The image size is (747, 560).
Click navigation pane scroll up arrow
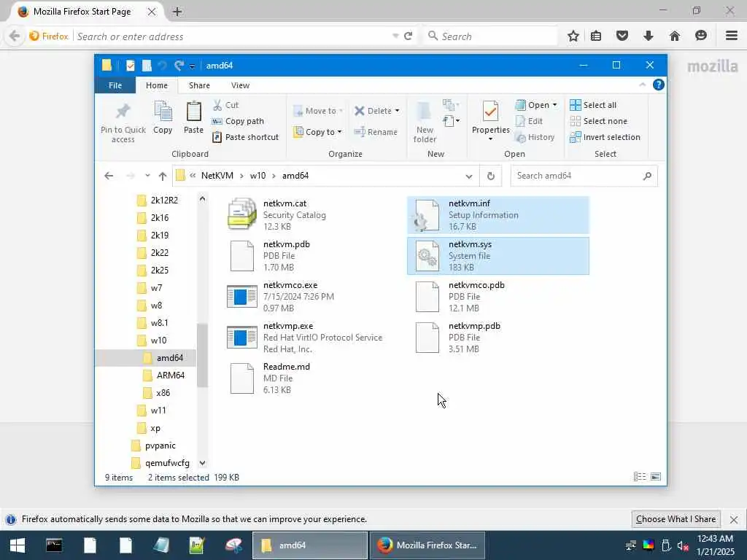(203, 198)
